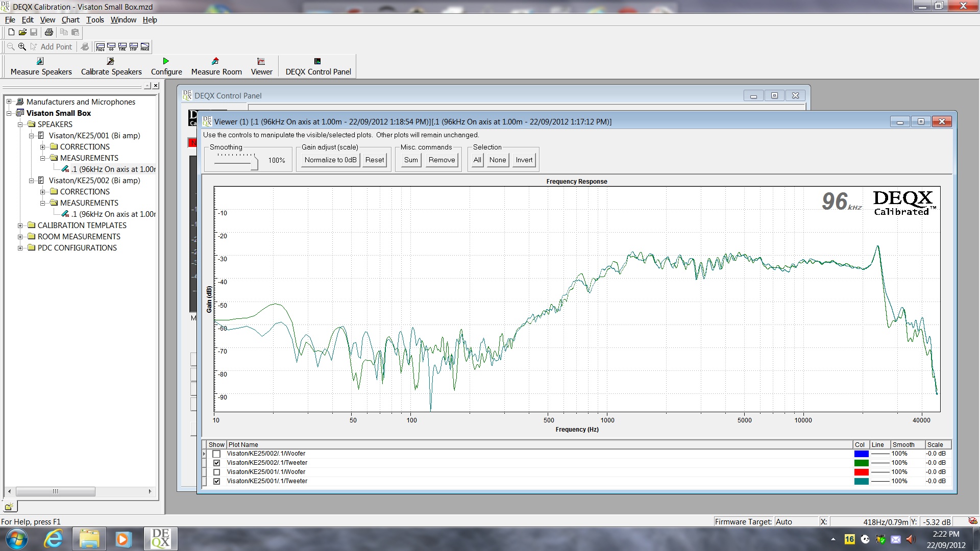980x551 pixels.
Task: Open the Viewer tool
Action: [261, 66]
